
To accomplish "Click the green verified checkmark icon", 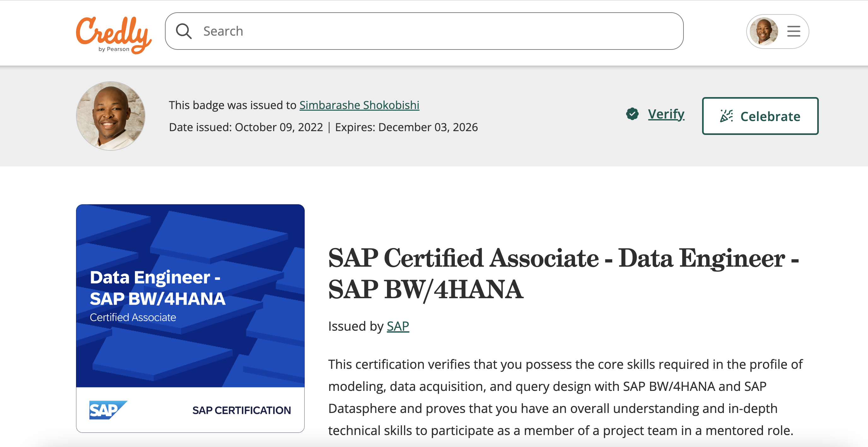I will pos(632,114).
